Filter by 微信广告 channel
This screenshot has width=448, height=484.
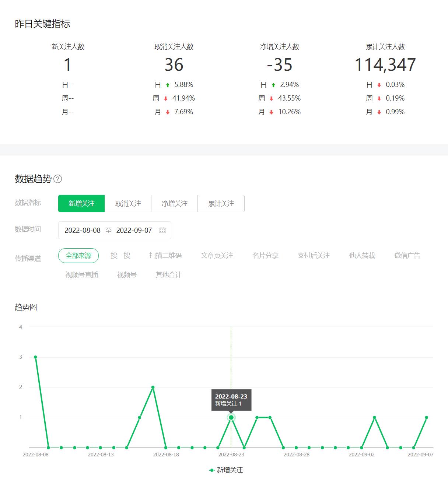(x=407, y=256)
